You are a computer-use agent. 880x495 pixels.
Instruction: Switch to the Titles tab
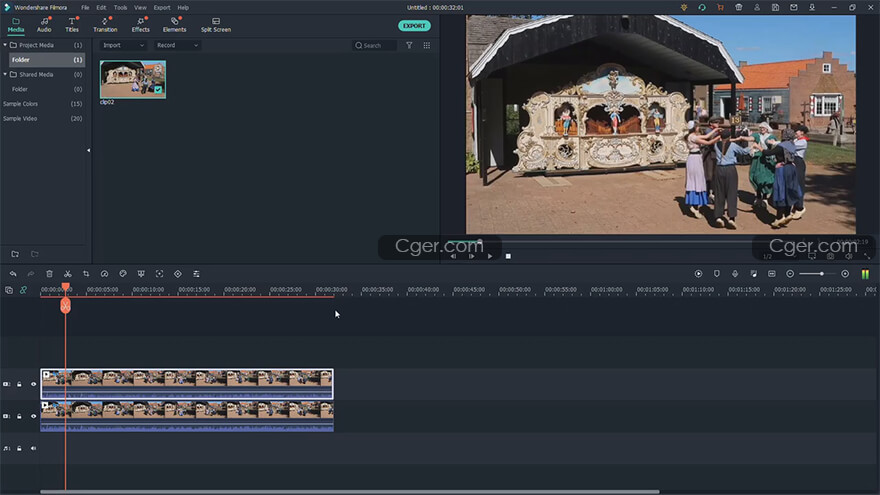(x=72, y=25)
